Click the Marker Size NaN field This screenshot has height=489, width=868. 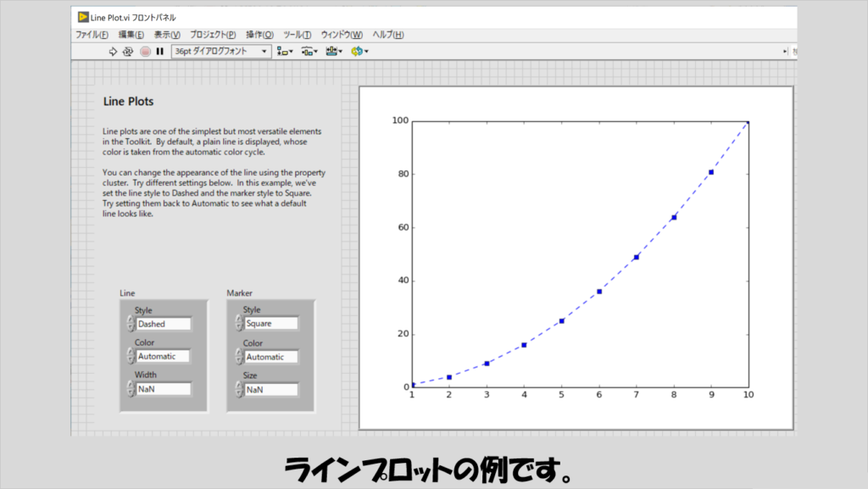click(x=270, y=390)
